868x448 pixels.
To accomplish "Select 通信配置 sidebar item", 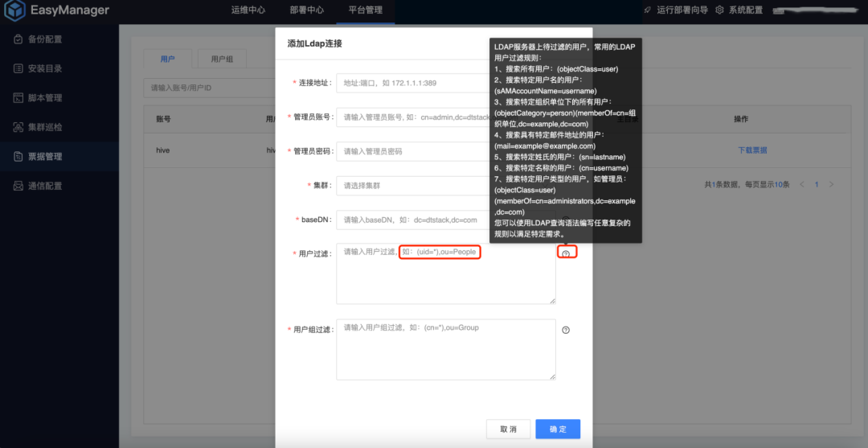I will coord(45,186).
